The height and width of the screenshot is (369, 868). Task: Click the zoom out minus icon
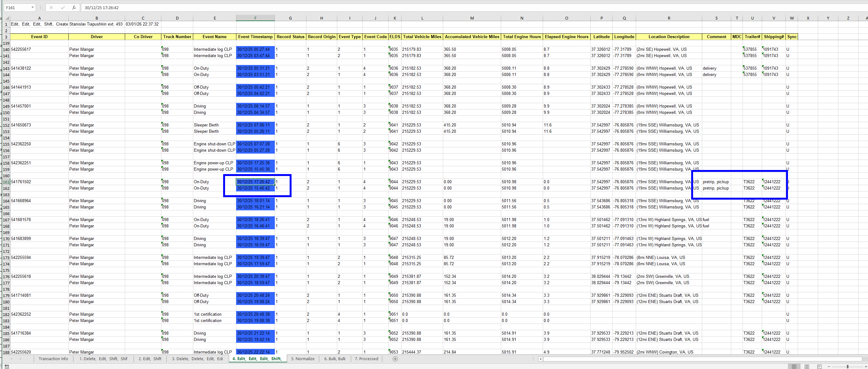click(829, 366)
